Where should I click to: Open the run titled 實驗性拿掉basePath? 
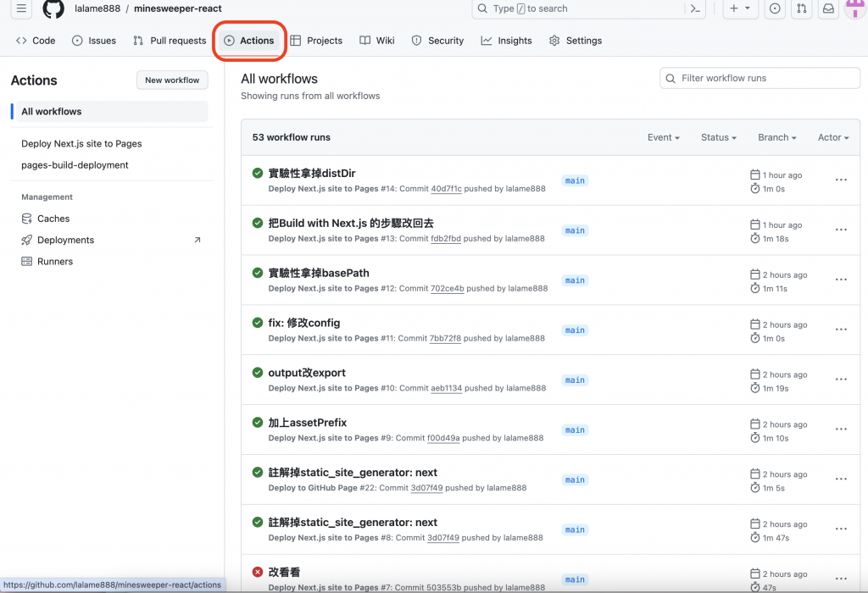[x=319, y=273]
